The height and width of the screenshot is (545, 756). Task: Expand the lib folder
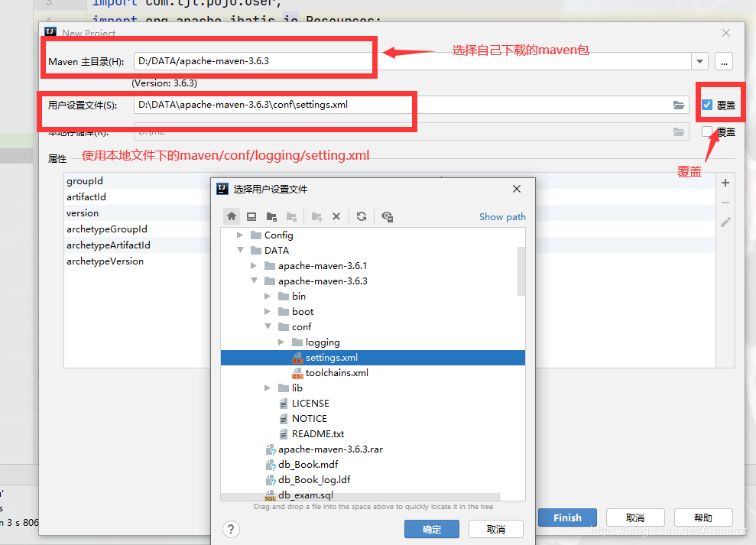267,388
